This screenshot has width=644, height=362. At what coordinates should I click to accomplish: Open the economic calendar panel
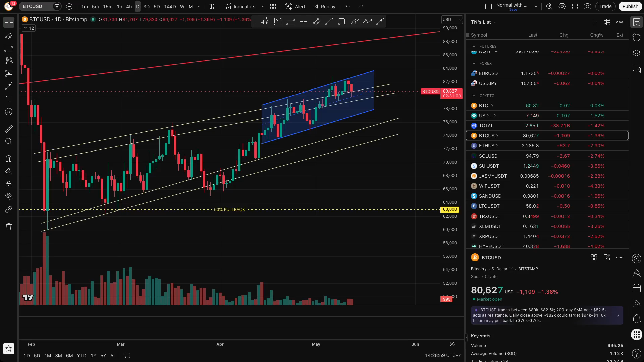click(637, 288)
